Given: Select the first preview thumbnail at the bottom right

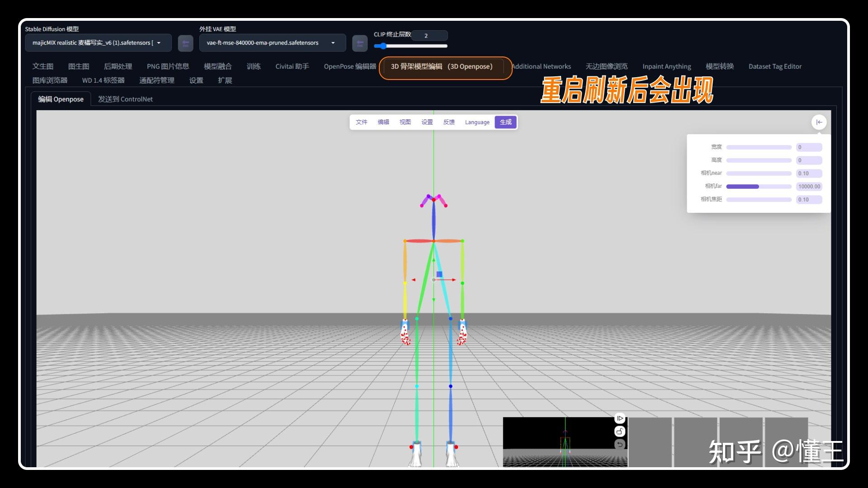Looking at the screenshot, I should click(651, 442).
